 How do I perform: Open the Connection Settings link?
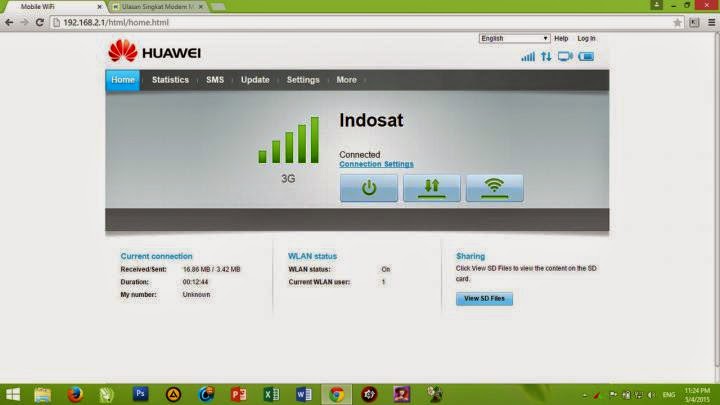point(377,164)
